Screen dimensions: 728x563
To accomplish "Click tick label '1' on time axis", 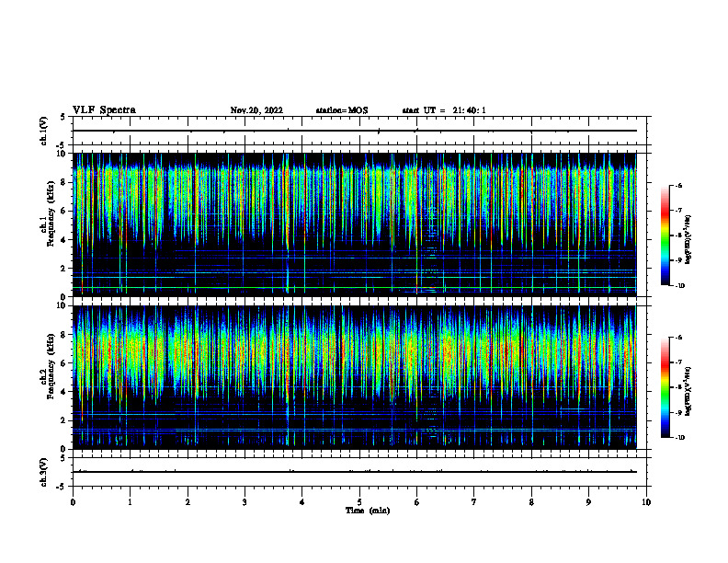I will coord(130,502).
